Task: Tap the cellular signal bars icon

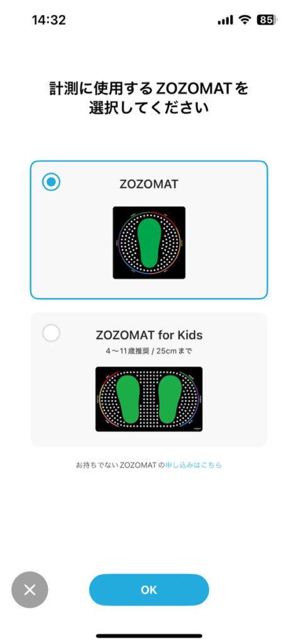Action: click(x=226, y=20)
